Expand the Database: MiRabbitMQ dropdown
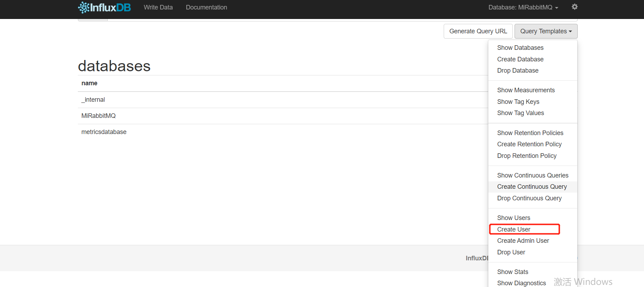Screen dimensions: 644x287 tap(523, 7)
